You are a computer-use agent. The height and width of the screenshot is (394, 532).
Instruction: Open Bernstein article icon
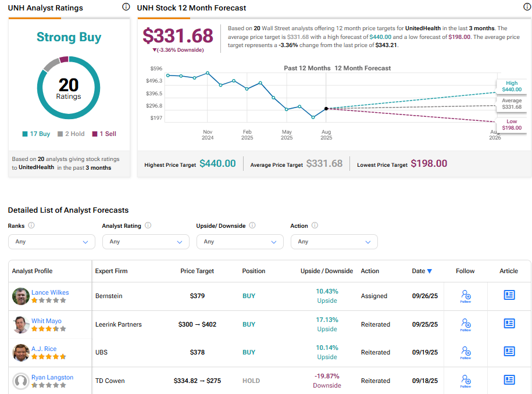click(x=509, y=295)
